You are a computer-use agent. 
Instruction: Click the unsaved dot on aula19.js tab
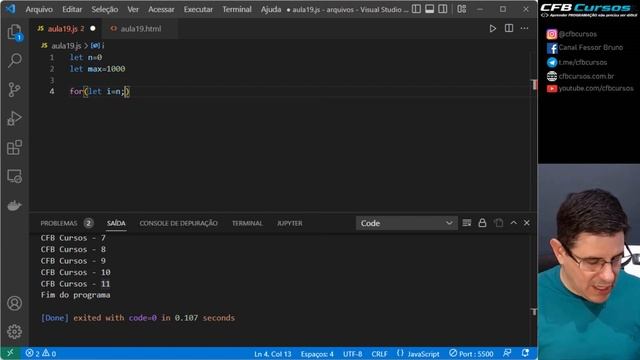(93, 29)
